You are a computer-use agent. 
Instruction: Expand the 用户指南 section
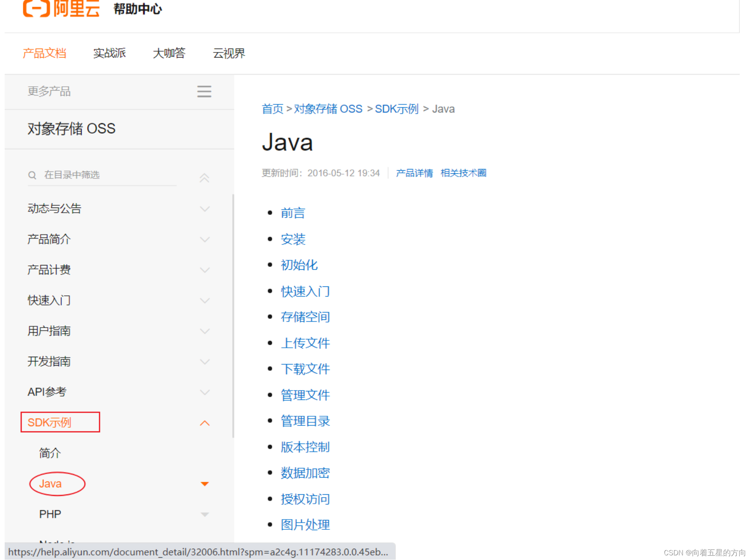point(205,331)
